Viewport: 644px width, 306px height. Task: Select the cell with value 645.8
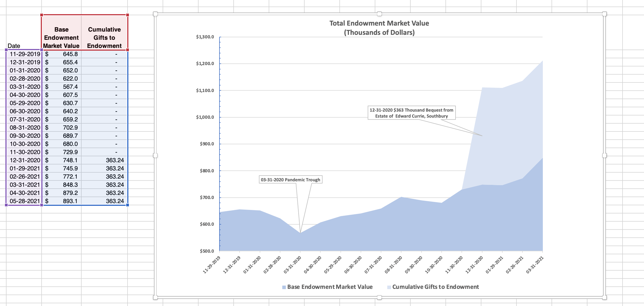61,54
